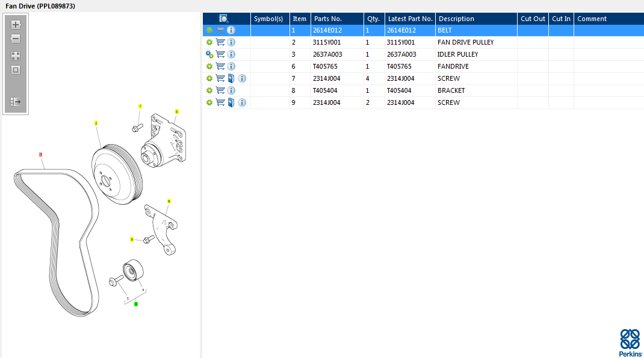
Task: Add BRACKET T405404 to cart
Action: [220, 90]
